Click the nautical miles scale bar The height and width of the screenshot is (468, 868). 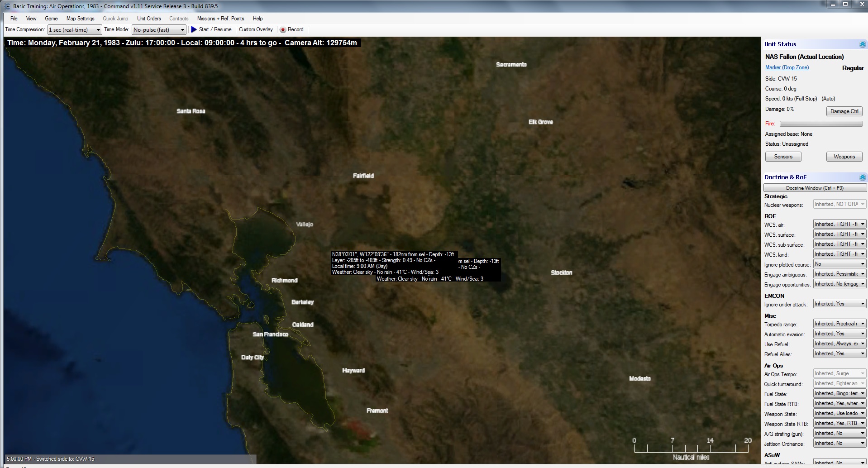pyautogui.click(x=691, y=448)
